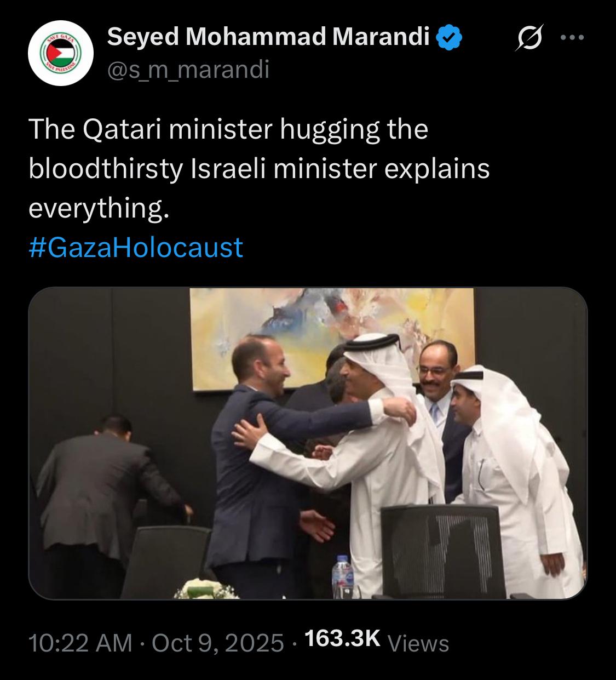Open the attached photo in the tweet
The height and width of the screenshot is (680, 616).
(307, 443)
